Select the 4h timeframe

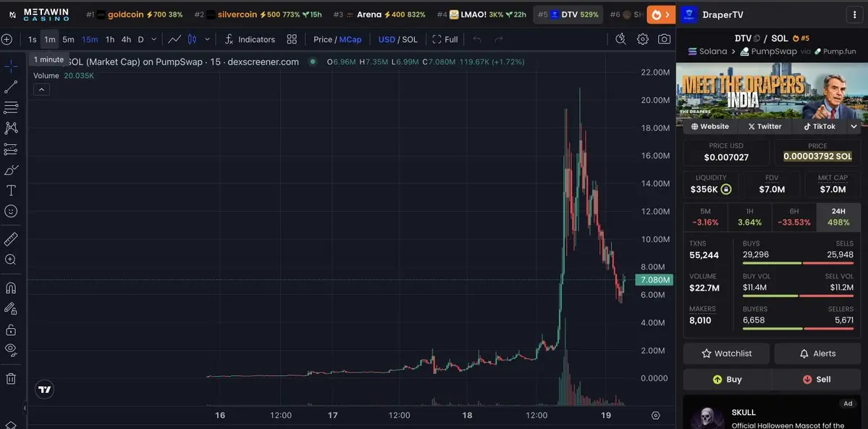126,39
